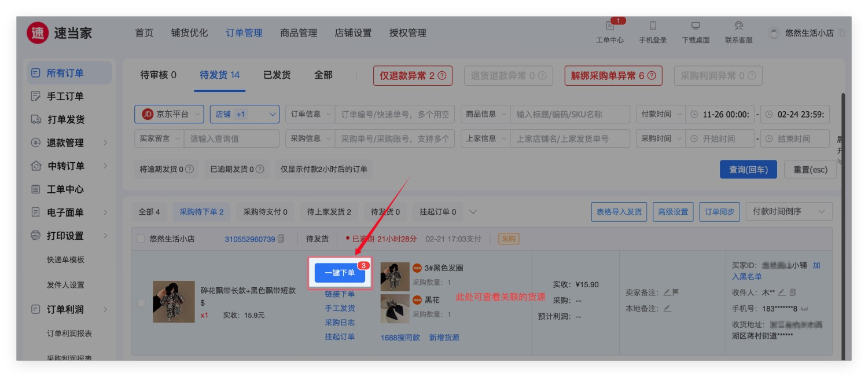Click help icon beside 仅退款异常
868x377 pixels.
[442, 76]
